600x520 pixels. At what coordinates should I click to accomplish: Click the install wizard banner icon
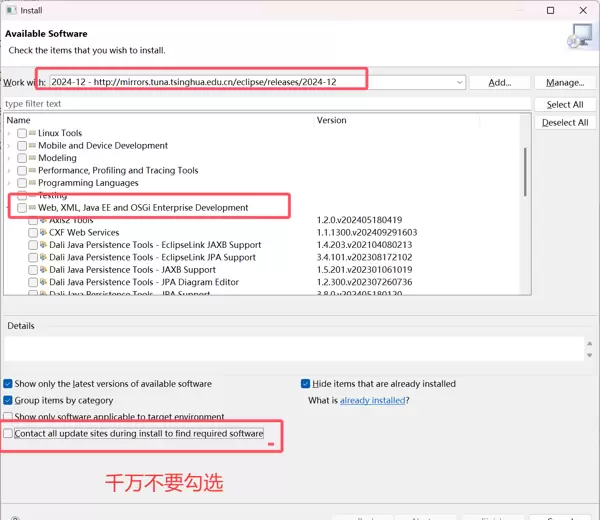tap(578, 38)
